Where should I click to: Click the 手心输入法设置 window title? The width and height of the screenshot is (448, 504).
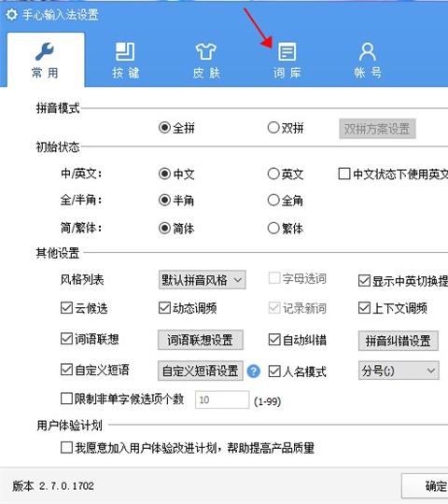coord(61,15)
